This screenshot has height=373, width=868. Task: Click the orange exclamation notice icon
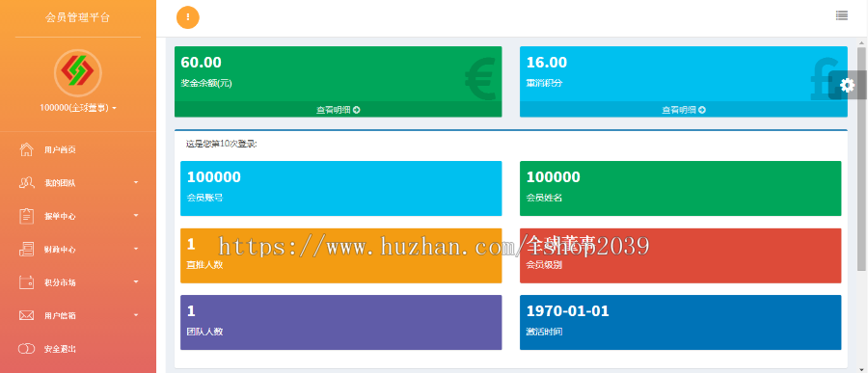(x=188, y=17)
